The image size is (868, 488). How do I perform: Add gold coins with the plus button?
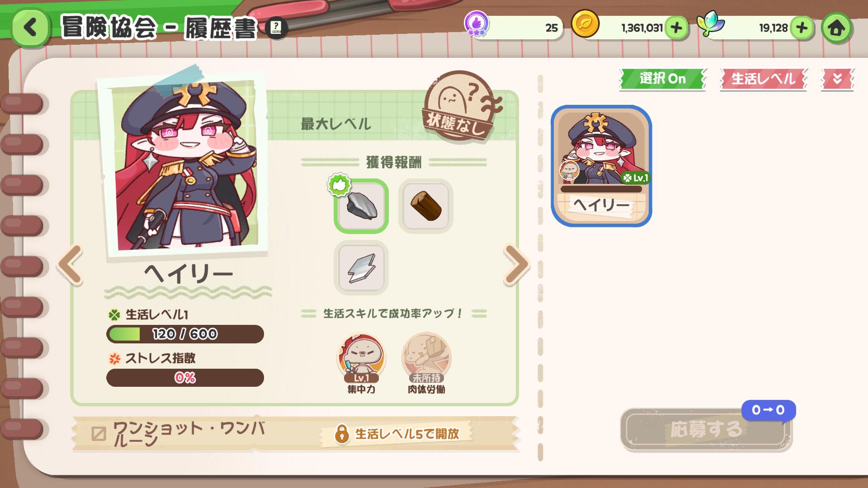tap(676, 28)
